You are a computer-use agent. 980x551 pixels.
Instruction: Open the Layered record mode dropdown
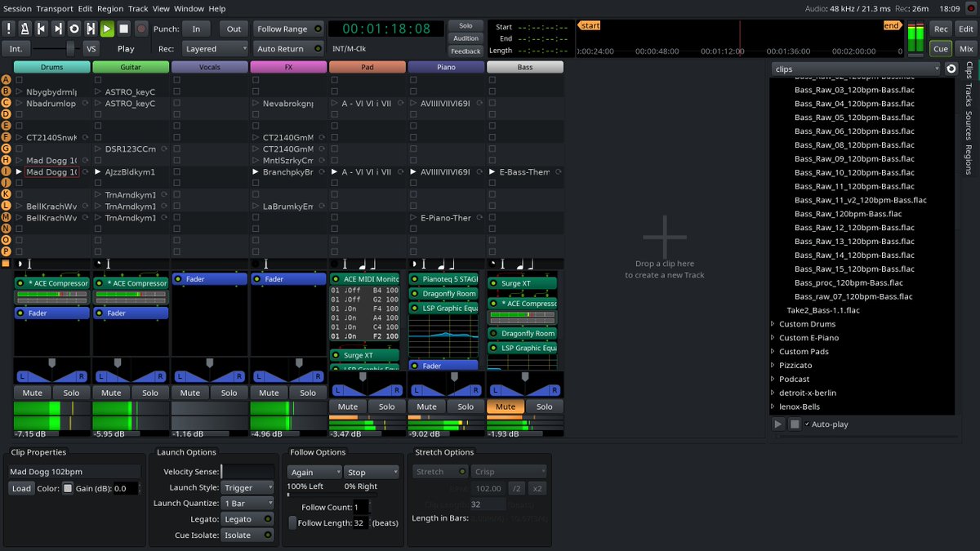pyautogui.click(x=215, y=49)
